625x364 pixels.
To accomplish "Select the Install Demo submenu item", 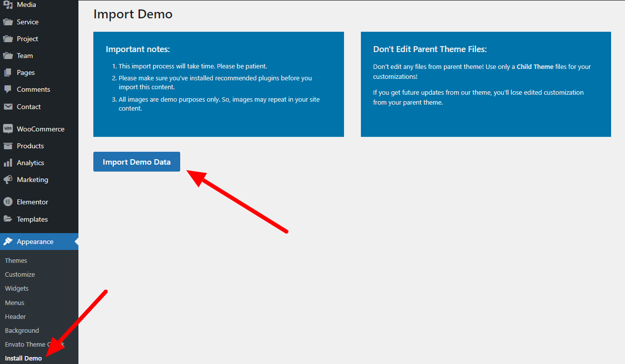I will 23,358.
